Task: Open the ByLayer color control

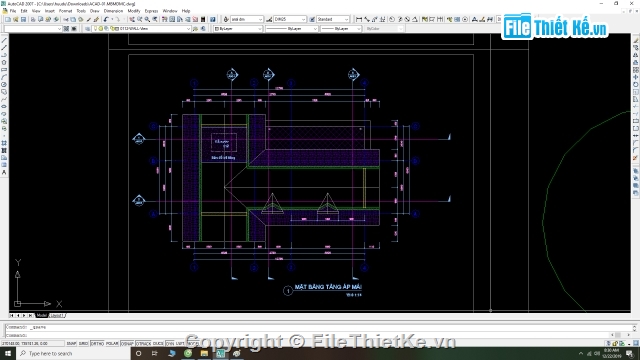Action: [238, 29]
